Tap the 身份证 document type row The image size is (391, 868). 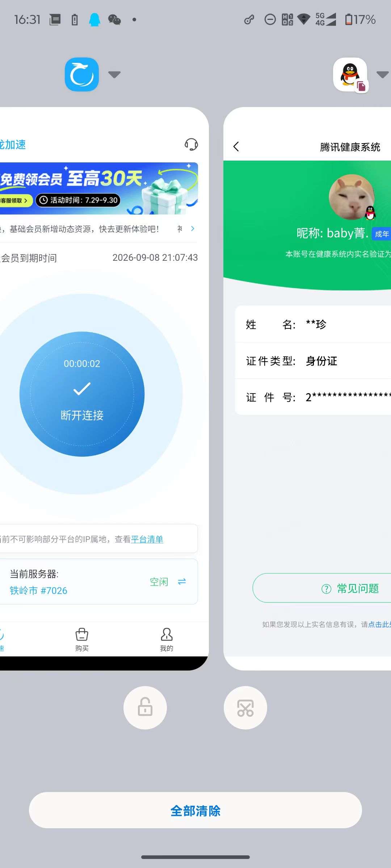coord(313,361)
